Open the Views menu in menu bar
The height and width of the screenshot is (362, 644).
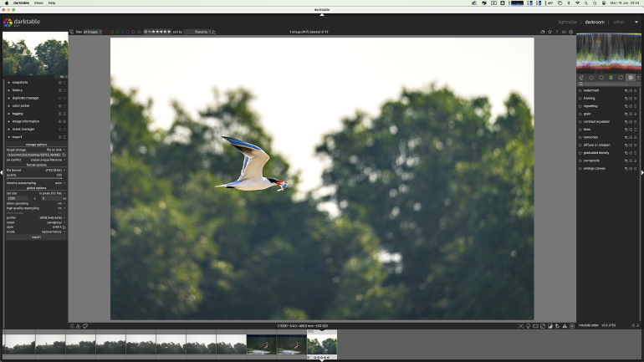point(38,3)
